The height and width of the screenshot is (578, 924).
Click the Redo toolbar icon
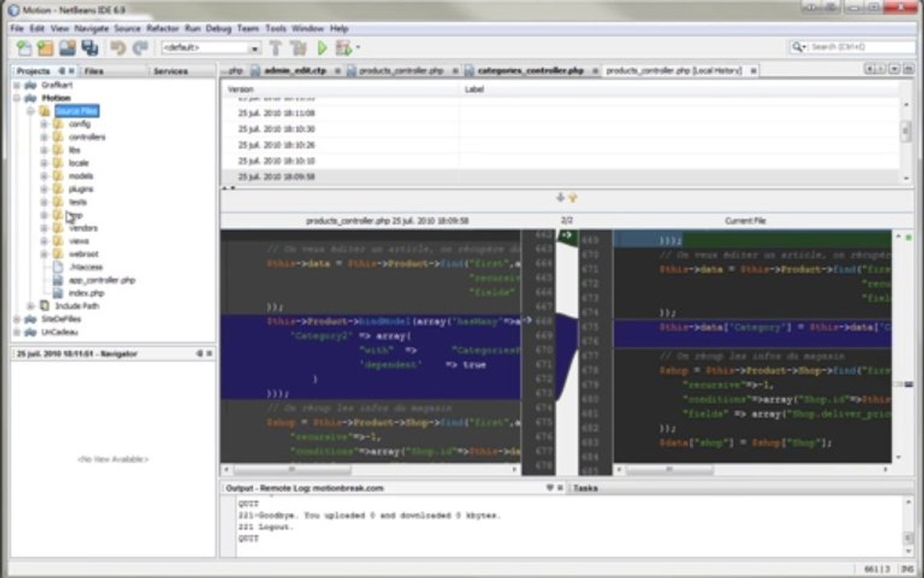140,48
